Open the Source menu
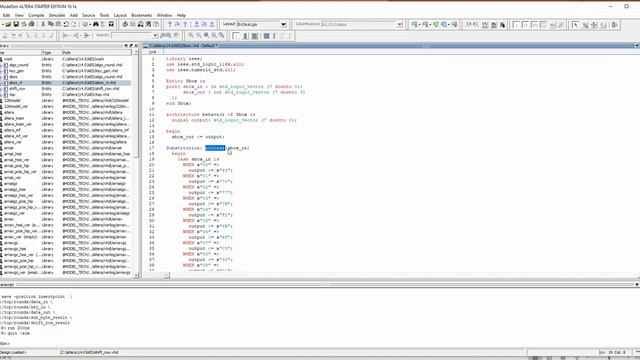The height and width of the screenshot is (360, 640). pos(88,15)
